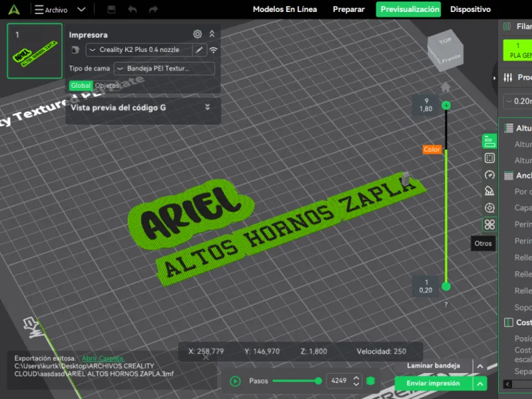Select the Previsualización tab
This screenshot has height=399, width=532.
pos(408,9)
